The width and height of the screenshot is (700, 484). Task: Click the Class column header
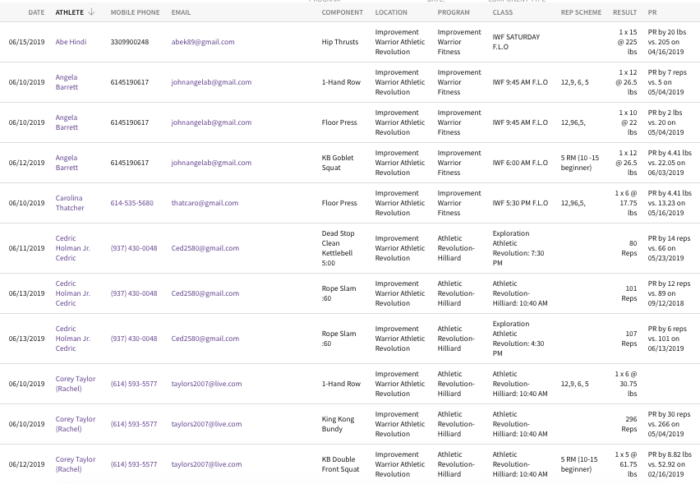502,13
